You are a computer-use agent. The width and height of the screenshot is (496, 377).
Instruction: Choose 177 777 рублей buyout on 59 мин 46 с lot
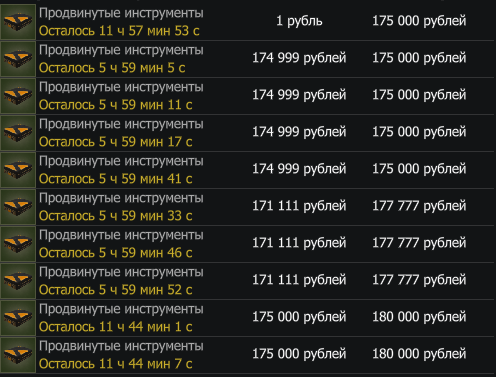[x=419, y=243]
